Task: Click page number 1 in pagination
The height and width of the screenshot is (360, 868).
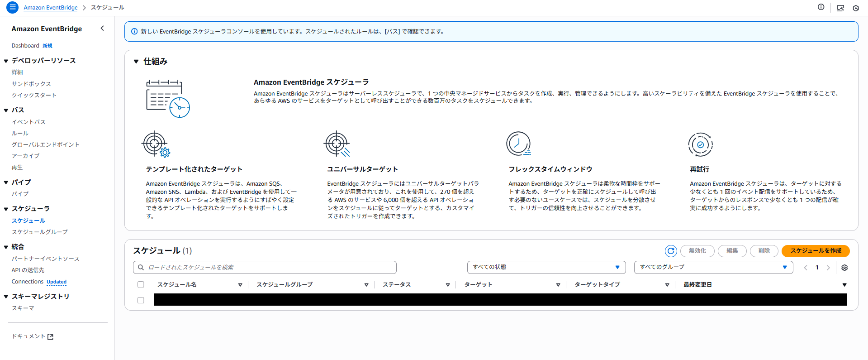Action: pos(817,268)
